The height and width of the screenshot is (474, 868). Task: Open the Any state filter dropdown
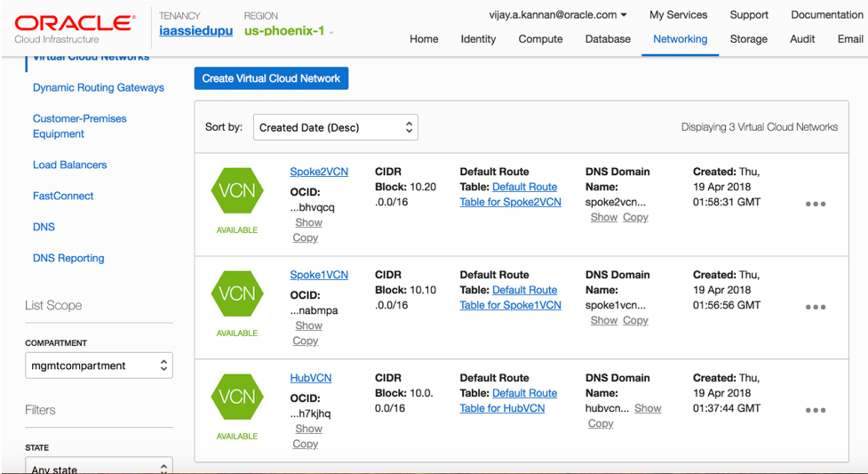(100, 466)
